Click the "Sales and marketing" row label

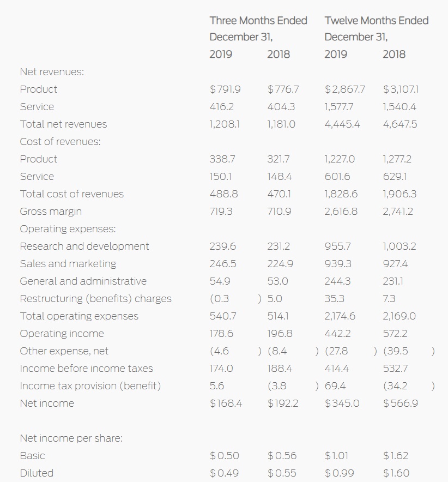(68, 263)
